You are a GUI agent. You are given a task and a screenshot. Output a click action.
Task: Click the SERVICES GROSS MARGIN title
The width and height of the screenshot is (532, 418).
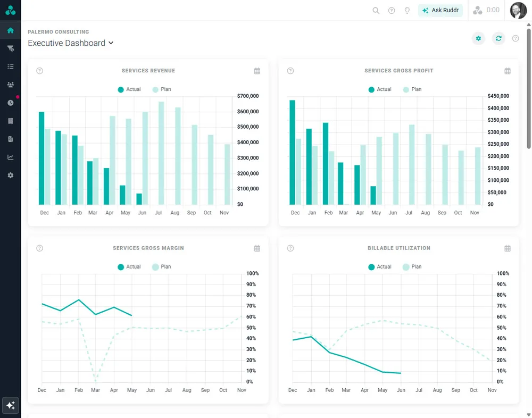click(148, 248)
